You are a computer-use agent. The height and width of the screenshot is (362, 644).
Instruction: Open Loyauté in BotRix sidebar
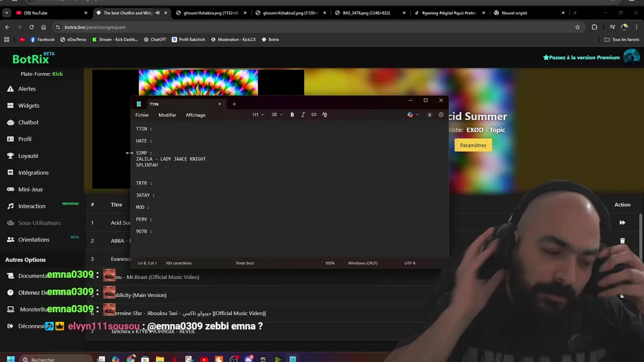click(x=28, y=156)
